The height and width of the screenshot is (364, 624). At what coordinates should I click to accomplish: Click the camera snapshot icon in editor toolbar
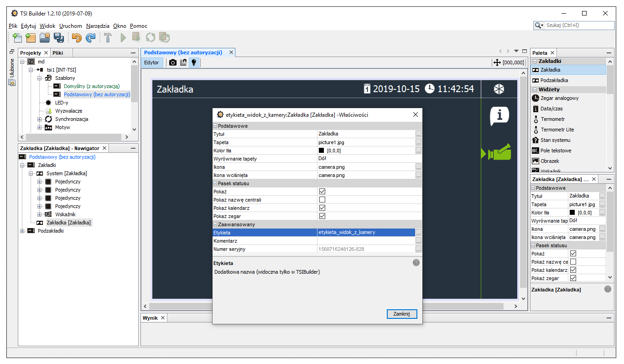(173, 62)
